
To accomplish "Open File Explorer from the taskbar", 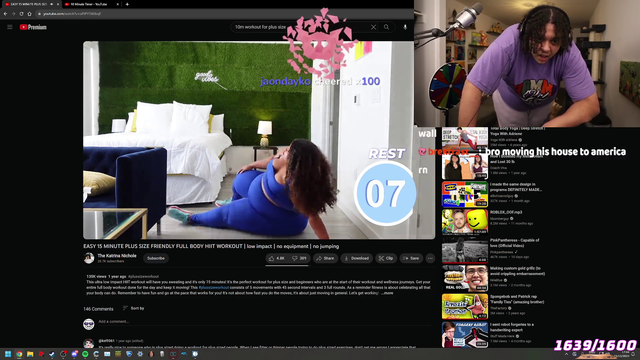I will tap(30, 354).
